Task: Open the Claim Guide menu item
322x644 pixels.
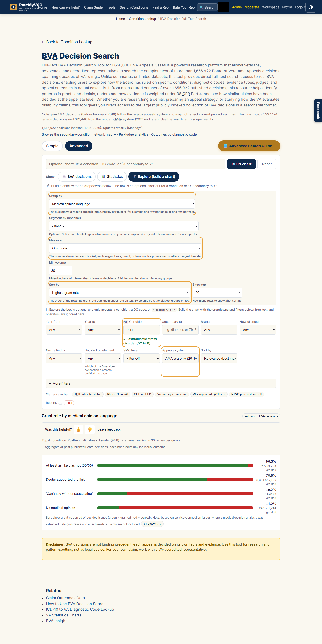Action: click(93, 7)
